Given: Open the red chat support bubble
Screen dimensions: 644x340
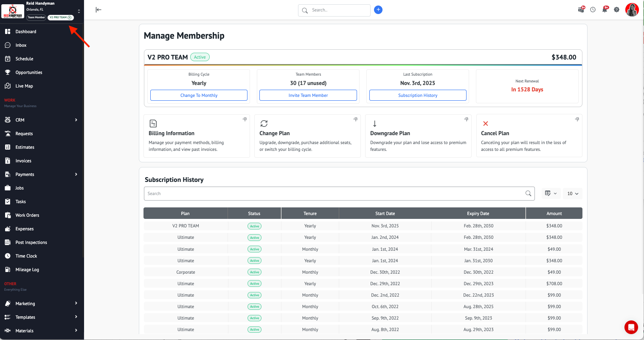Looking at the screenshot, I should (631, 327).
